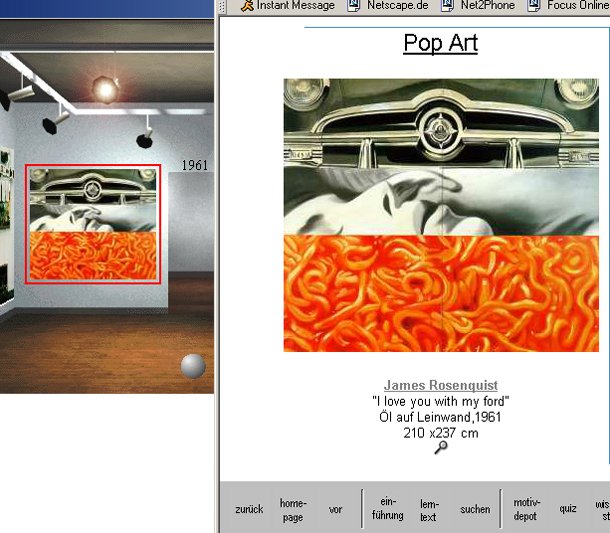Screen dimensions: 610x533
Task: Advance with the vor button
Action: (335, 509)
